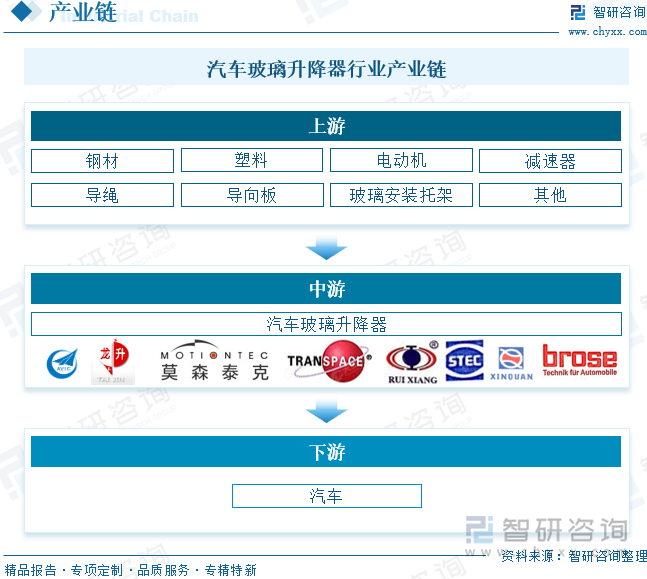Click the AVIC blue circular logo

pos(62,364)
